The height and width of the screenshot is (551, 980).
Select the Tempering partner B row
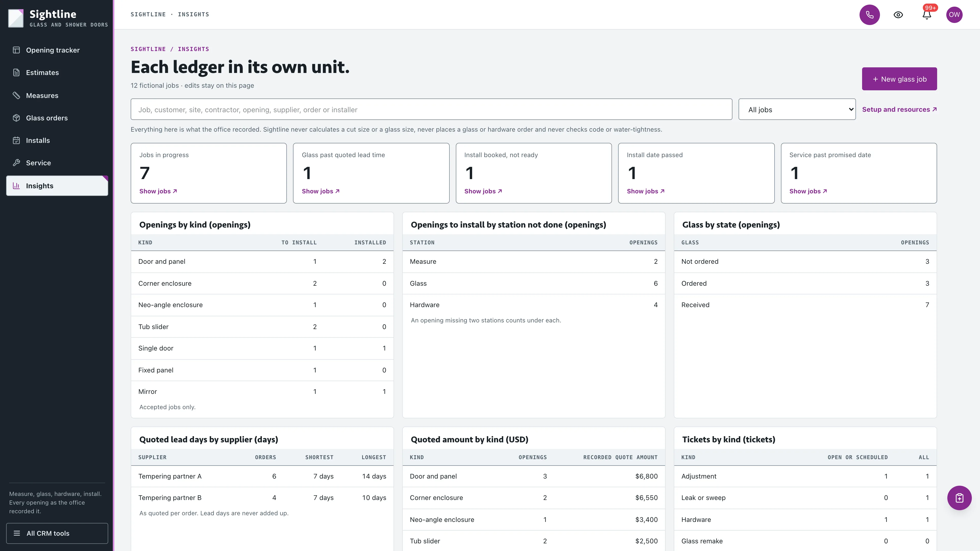tap(262, 498)
